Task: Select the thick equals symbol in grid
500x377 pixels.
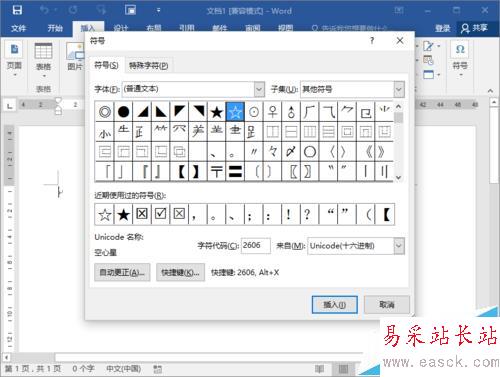Action: tap(235, 172)
